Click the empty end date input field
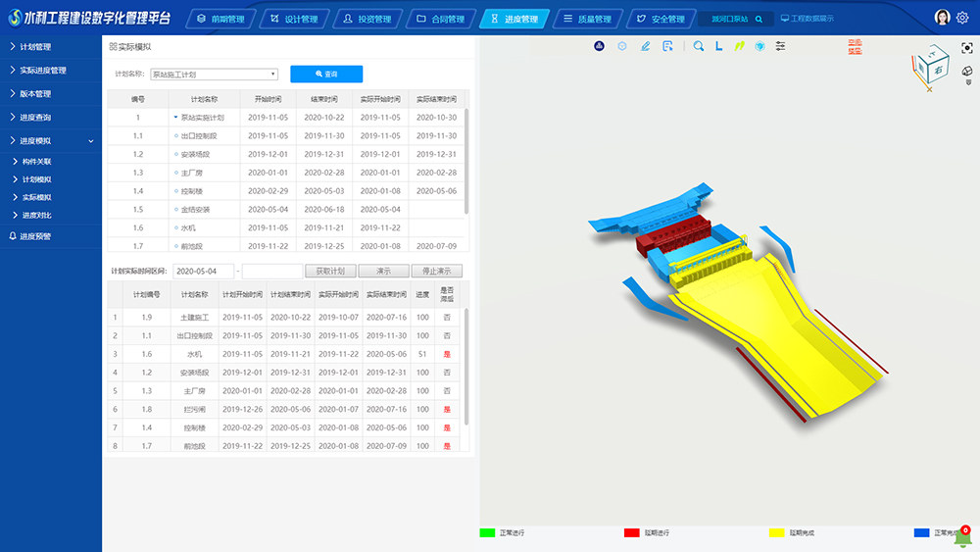The height and width of the screenshot is (552, 980). [271, 272]
